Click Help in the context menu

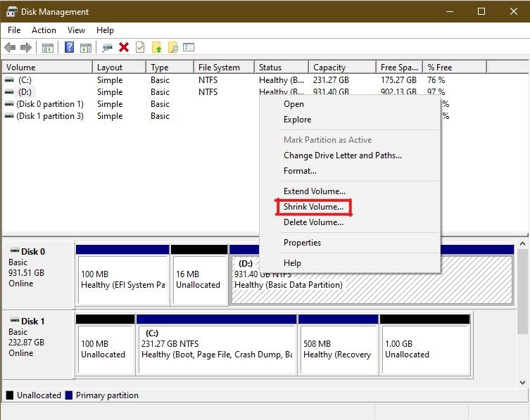pos(350,263)
